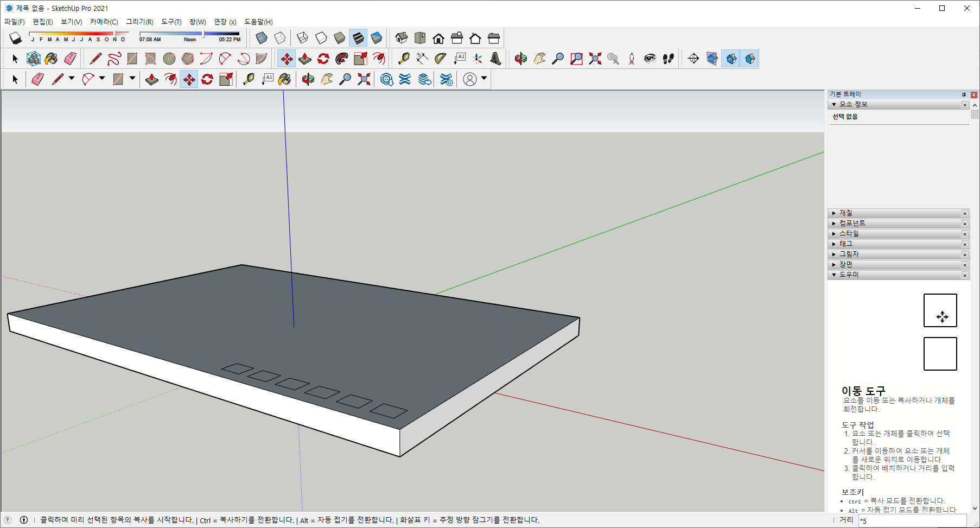Pick the Circle drawing tool
The height and width of the screenshot is (528, 980).
point(169,59)
